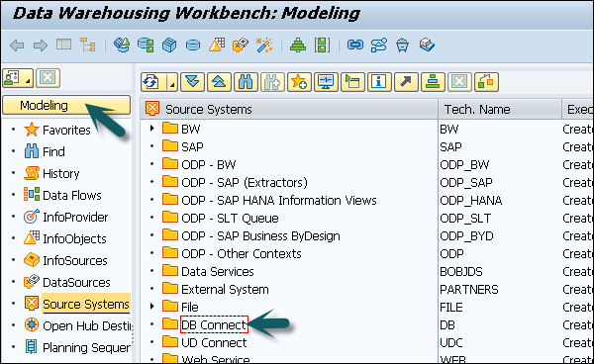The height and width of the screenshot is (364, 594).
Task: Select the SAP folder in the tree
Action: tap(192, 146)
